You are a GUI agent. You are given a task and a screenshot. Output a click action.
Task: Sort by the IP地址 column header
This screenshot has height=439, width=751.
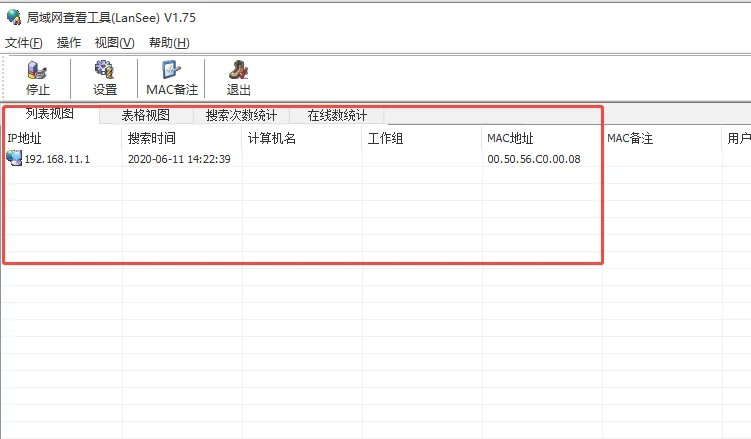(62, 138)
